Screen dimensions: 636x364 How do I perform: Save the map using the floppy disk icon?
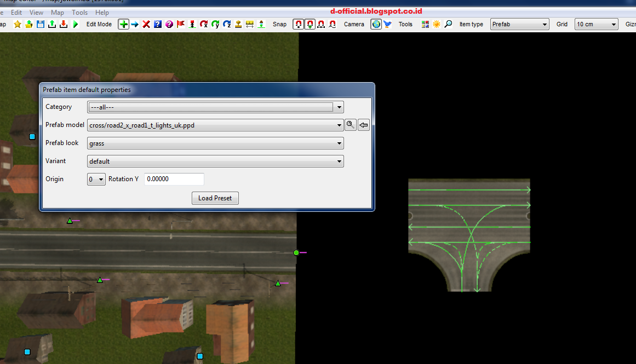pos(41,24)
